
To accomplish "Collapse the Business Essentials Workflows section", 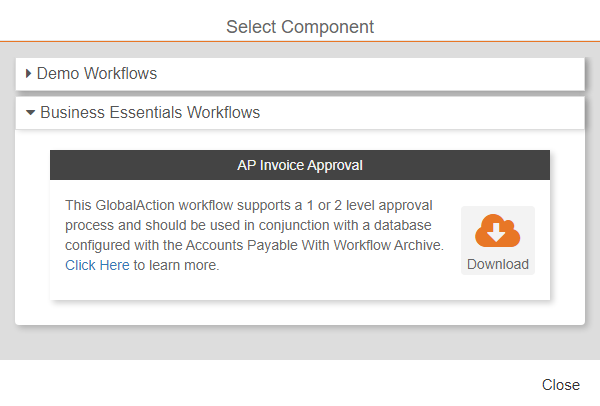I will (149, 113).
